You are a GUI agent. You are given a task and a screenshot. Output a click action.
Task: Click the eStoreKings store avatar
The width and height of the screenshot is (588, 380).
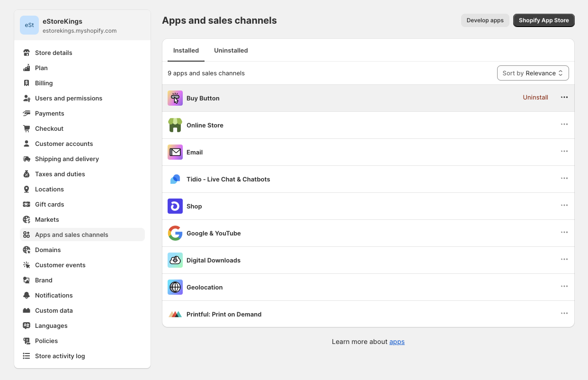point(29,25)
